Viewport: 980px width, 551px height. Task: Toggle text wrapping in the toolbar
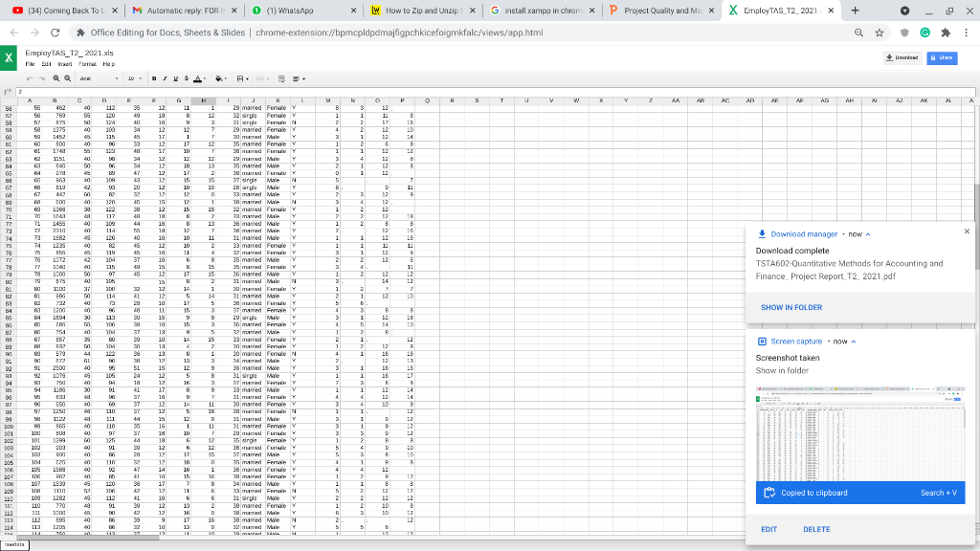click(x=281, y=78)
